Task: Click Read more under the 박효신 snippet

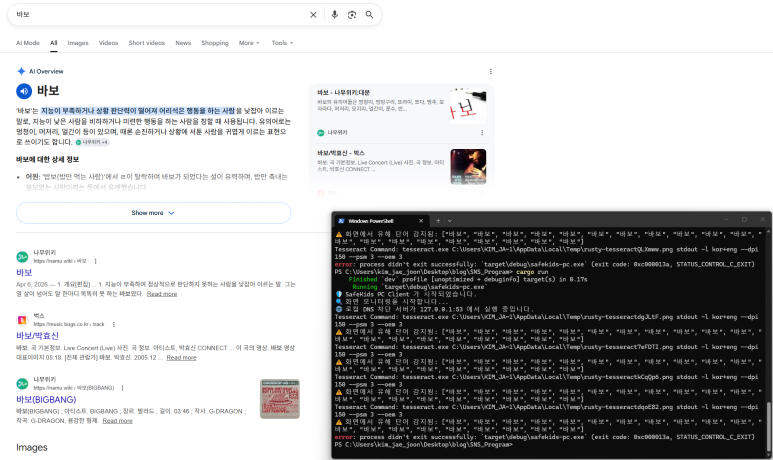Action: 181,357
